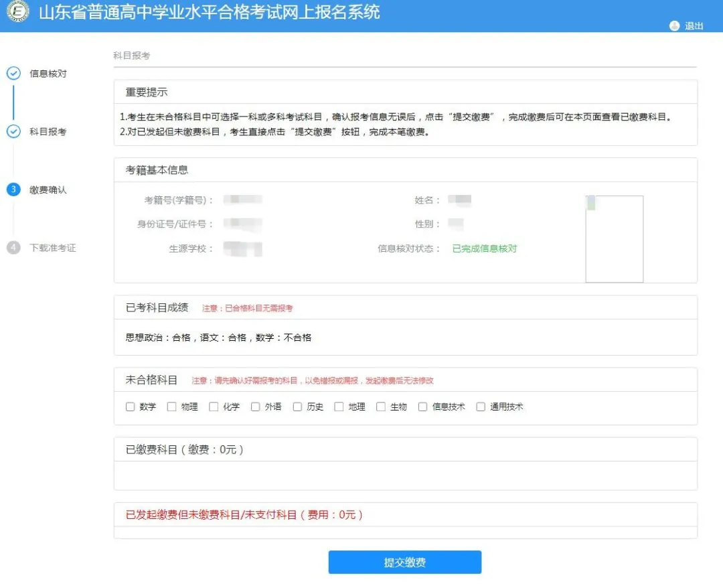This screenshot has width=723, height=588.
Task: Click the 未合格科目 section title
Action: 151,380
